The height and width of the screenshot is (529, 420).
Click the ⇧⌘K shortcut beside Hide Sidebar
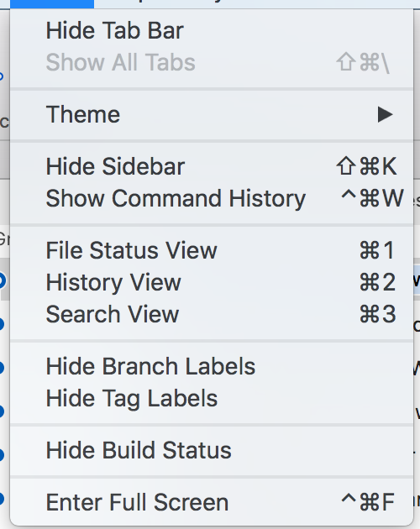tap(366, 166)
